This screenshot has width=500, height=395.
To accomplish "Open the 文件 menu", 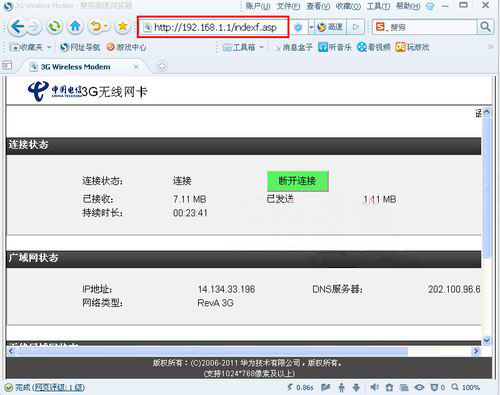I will [x=288, y=6].
